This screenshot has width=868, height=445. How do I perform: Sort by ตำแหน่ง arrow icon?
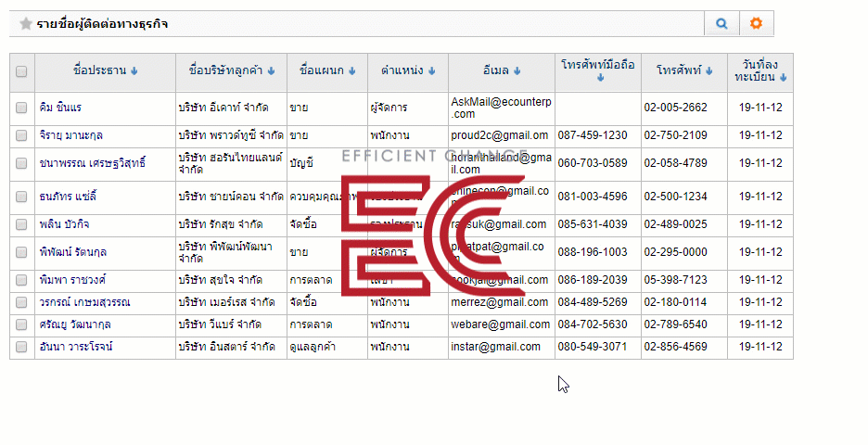pyautogui.click(x=432, y=70)
